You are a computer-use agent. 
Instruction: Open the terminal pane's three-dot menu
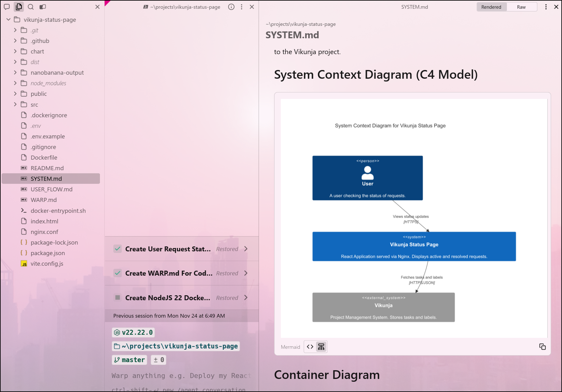pyautogui.click(x=242, y=7)
